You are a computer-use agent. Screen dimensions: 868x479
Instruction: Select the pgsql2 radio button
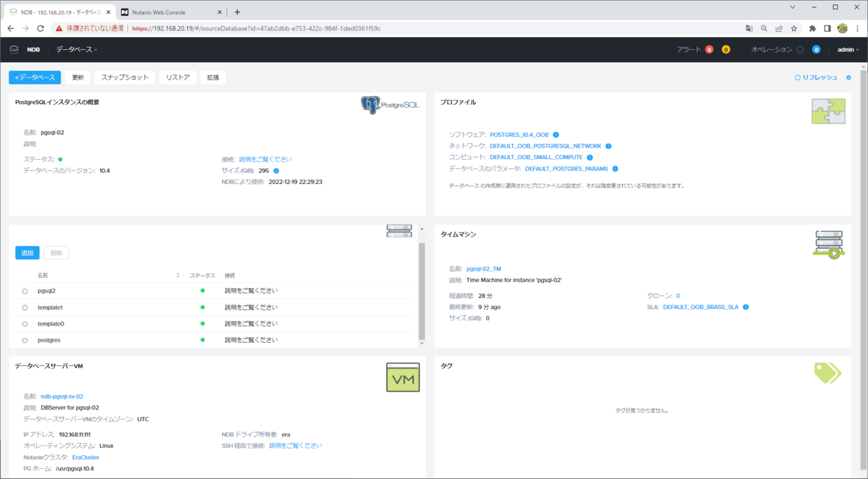click(x=25, y=291)
